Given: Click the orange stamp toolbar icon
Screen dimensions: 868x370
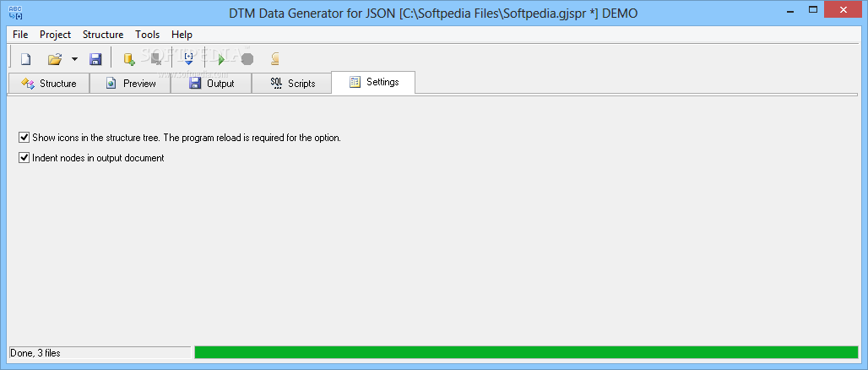Looking at the screenshot, I should tap(274, 59).
